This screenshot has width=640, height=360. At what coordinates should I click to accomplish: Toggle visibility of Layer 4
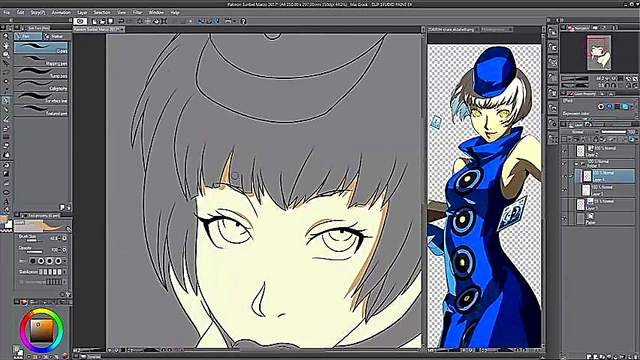coord(564,176)
